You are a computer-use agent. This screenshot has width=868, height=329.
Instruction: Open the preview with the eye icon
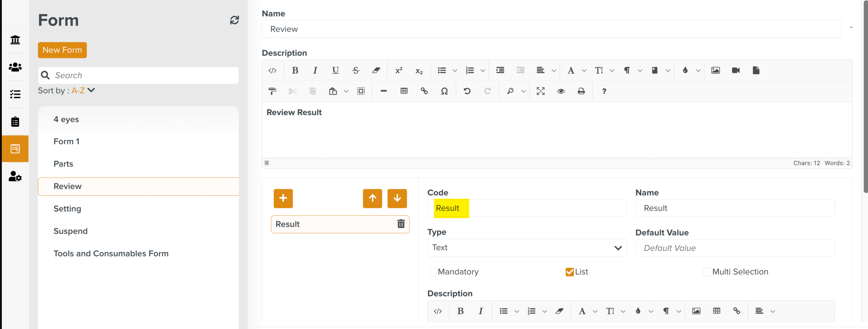pyautogui.click(x=561, y=91)
